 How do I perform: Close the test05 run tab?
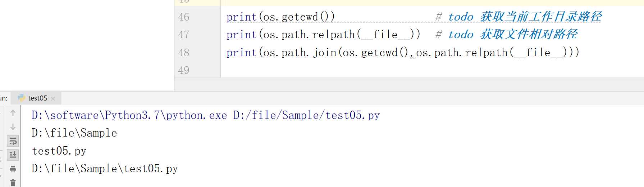pos(53,98)
